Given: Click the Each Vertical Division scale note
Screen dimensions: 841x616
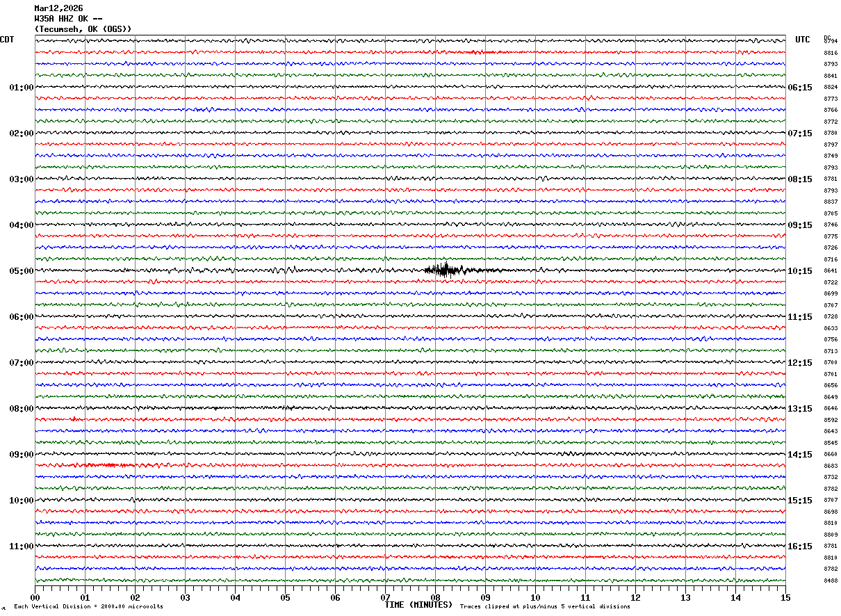Looking at the screenshot, I should [88, 607].
